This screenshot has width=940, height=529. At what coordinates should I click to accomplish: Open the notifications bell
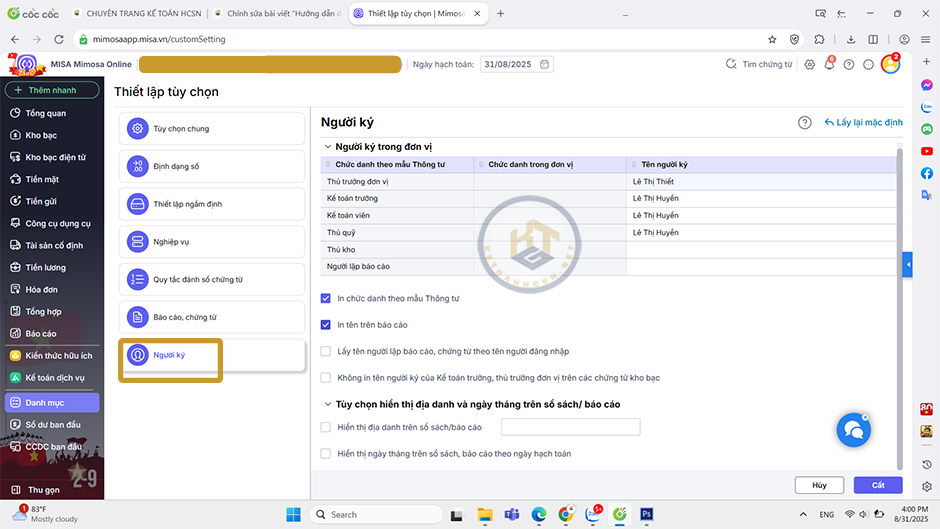pyautogui.click(x=829, y=64)
